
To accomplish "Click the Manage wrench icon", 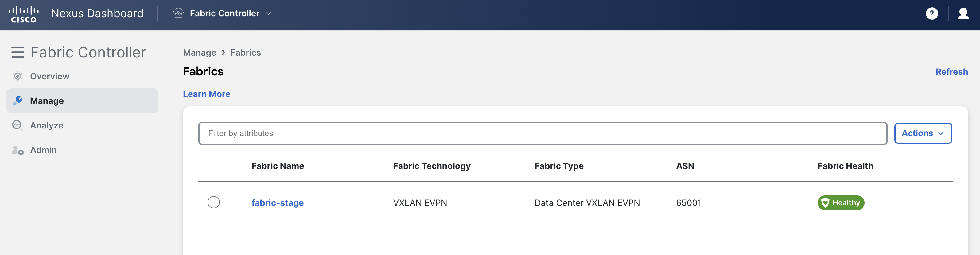I will 17,100.
